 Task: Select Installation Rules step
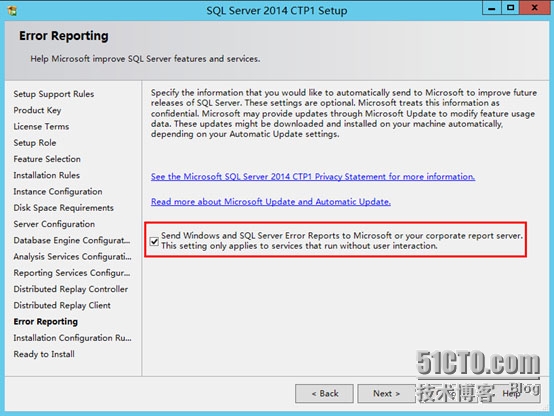click(47, 175)
